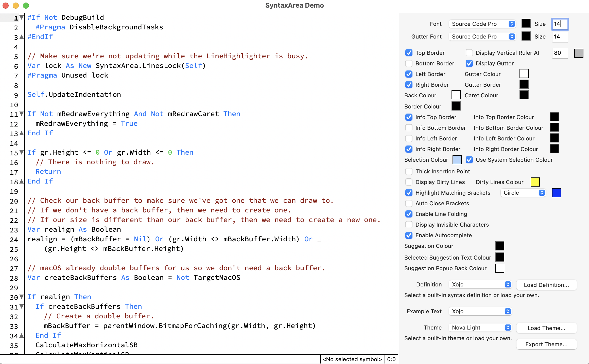The width and height of the screenshot is (589, 364).
Task: Click the fold end marker at line 18
Action: pyautogui.click(x=22, y=181)
